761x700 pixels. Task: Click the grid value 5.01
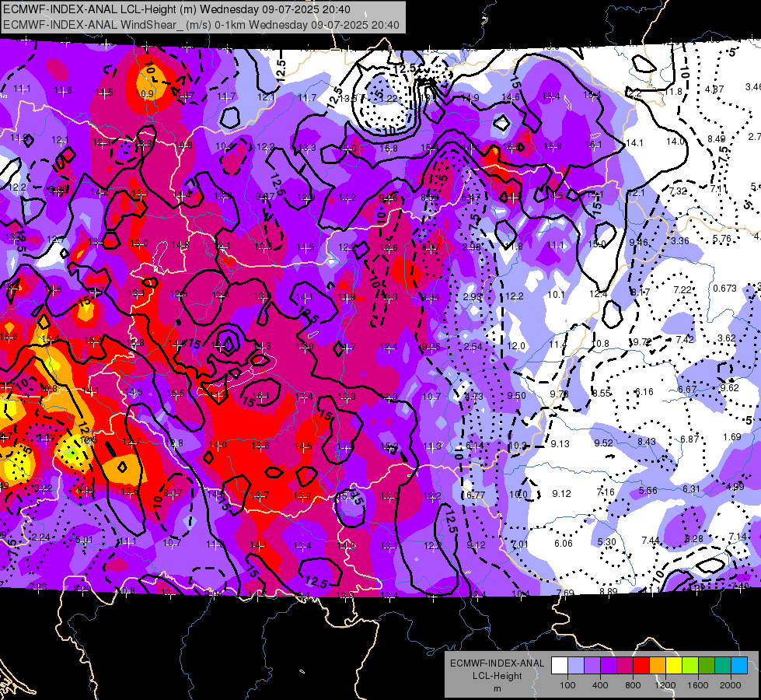click(x=84, y=540)
